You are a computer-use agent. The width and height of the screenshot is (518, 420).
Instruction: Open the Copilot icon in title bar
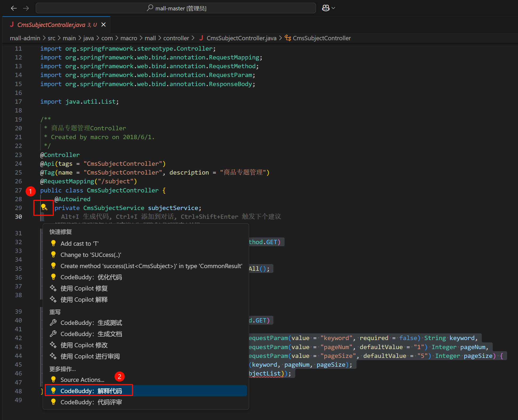coord(326,8)
